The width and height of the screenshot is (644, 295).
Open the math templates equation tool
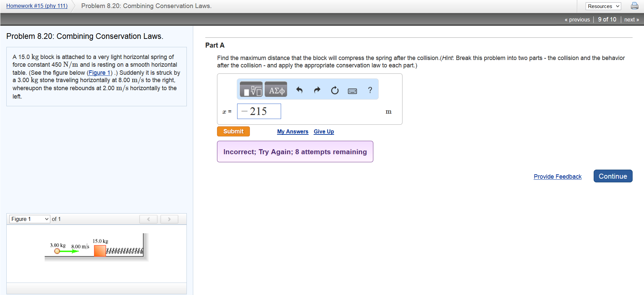click(x=251, y=90)
